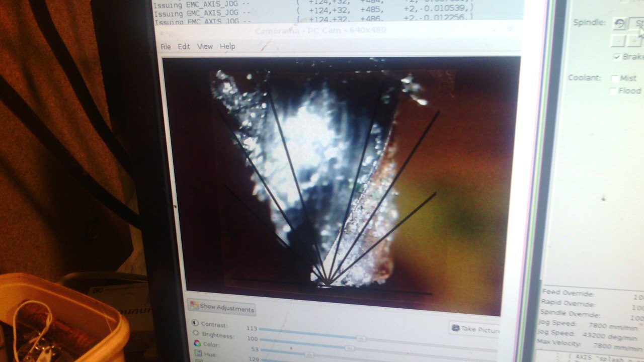This screenshot has height=362, width=644.
Task: Click the Take Picture button
Action: [x=475, y=329]
